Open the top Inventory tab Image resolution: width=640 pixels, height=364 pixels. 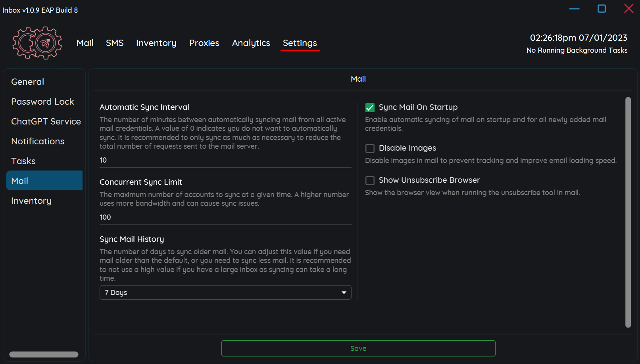(156, 43)
